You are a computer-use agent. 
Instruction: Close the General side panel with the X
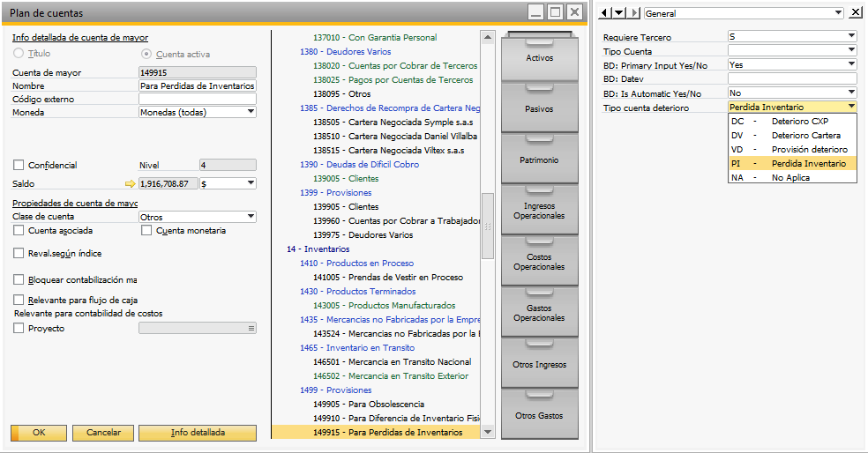click(856, 12)
